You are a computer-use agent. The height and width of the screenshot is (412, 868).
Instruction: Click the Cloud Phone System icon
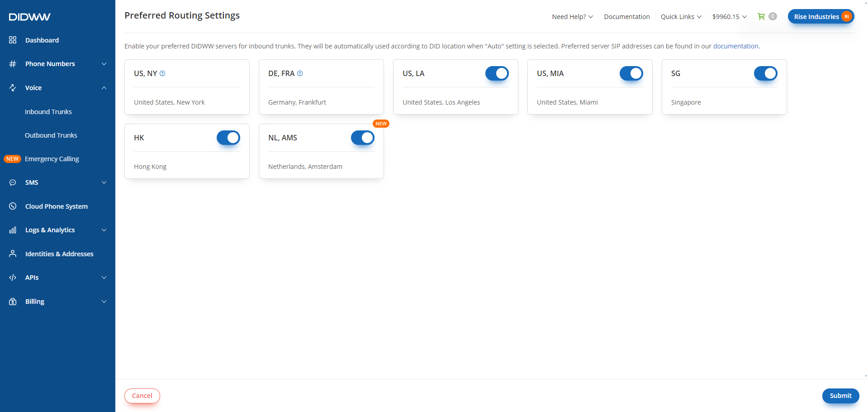13,206
